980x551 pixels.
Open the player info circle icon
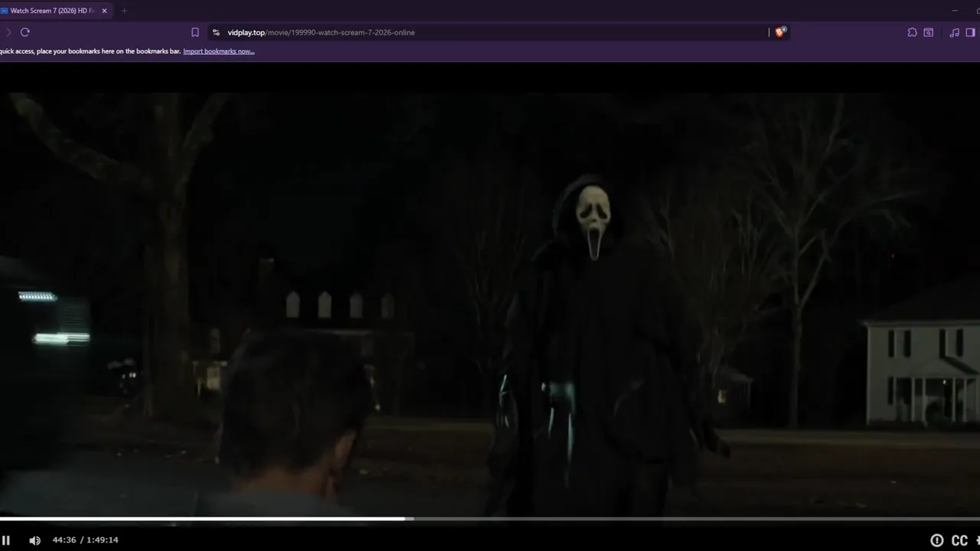pos(937,540)
